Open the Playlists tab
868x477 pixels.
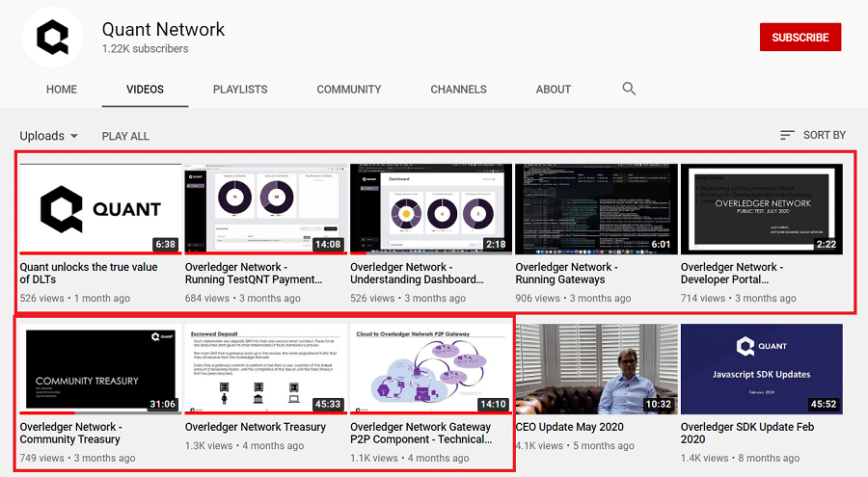(x=240, y=90)
